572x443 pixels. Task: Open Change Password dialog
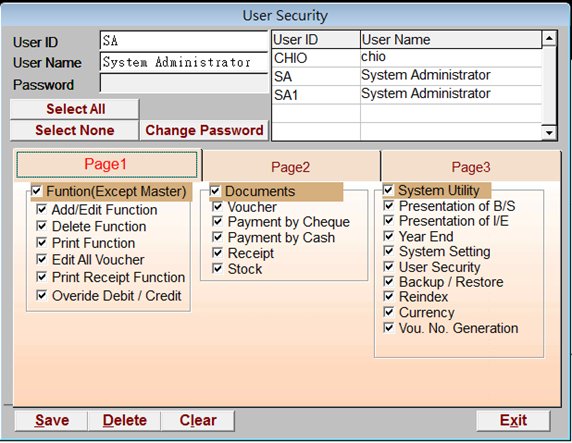pyautogui.click(x=204, y=130)
